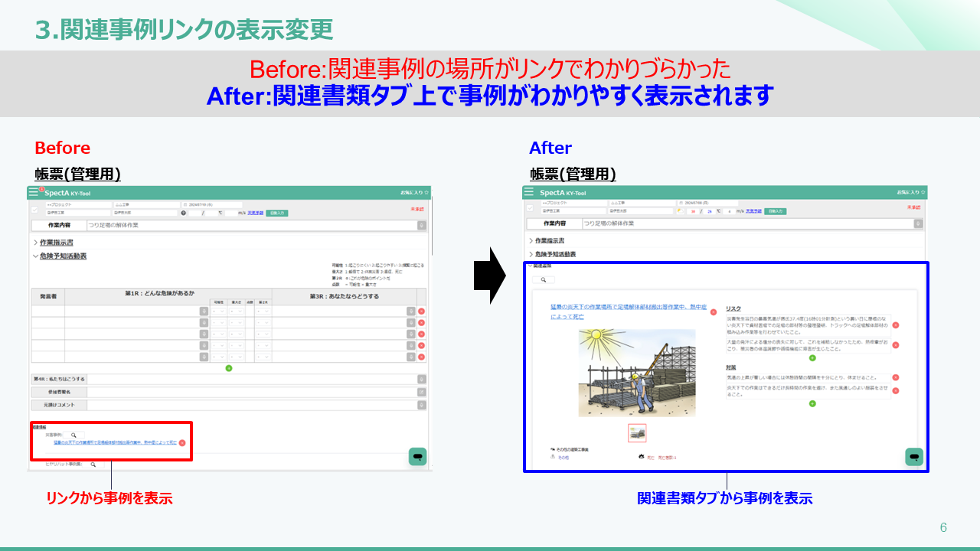Open hamburger menu in Before screenshot
Image resolution: width=980 pixels, height=551 pixels.
click(34, 193)
